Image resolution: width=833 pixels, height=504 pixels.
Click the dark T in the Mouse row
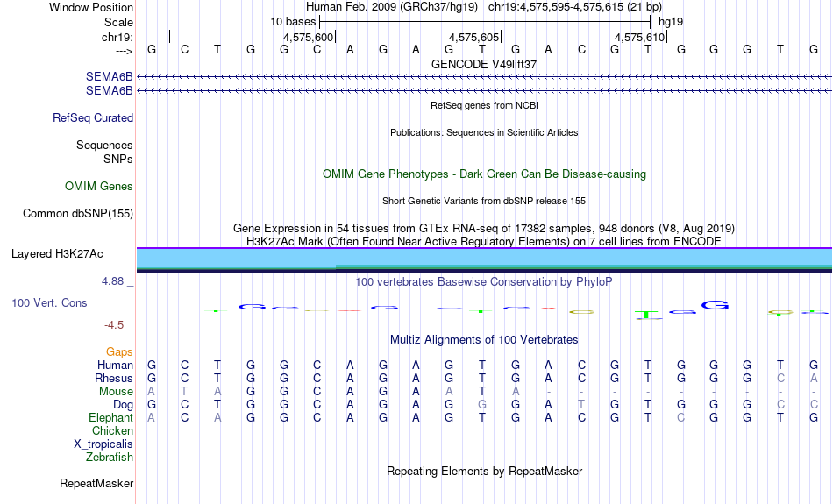click(x=482, y=392)
